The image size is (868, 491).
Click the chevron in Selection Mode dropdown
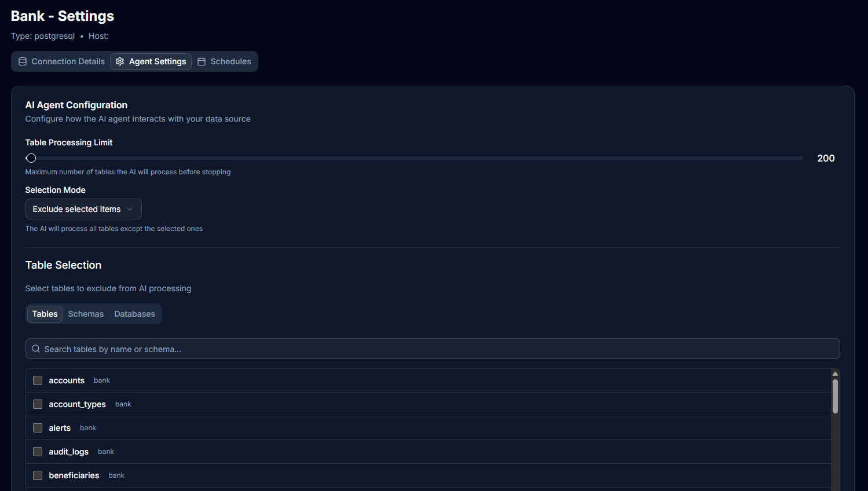point(130,209)
